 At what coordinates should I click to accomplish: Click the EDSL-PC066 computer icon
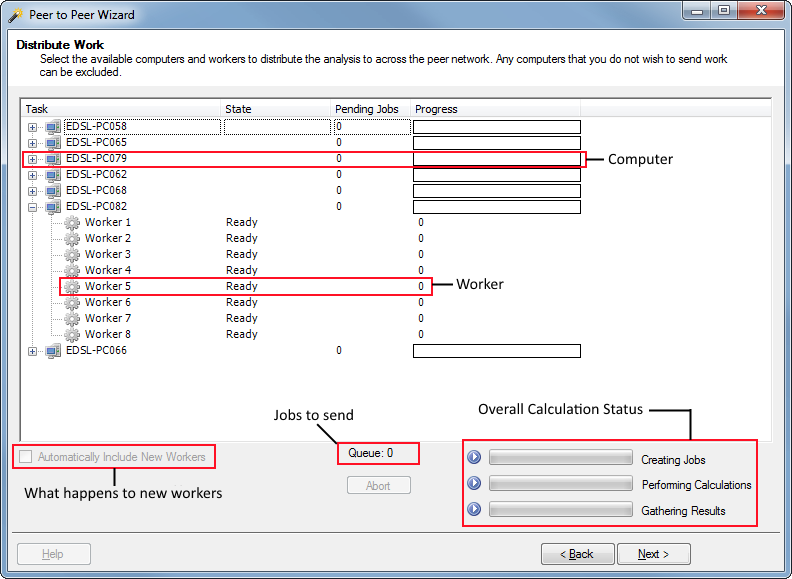(53, 351)
